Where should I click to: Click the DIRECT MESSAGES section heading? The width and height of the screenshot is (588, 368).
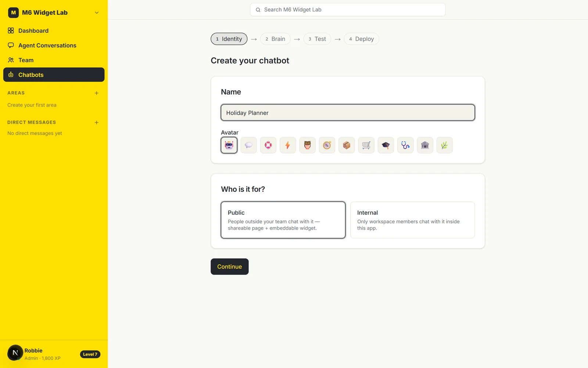[x=32, y=123]
